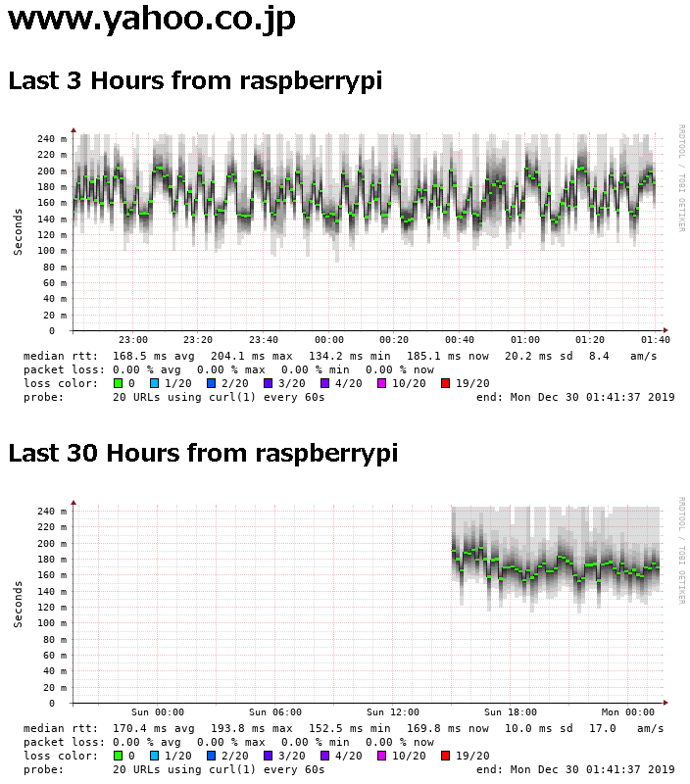
Task: Click the 3/20 loss swatch in the 3-hour legend
Action: (268, 383)
